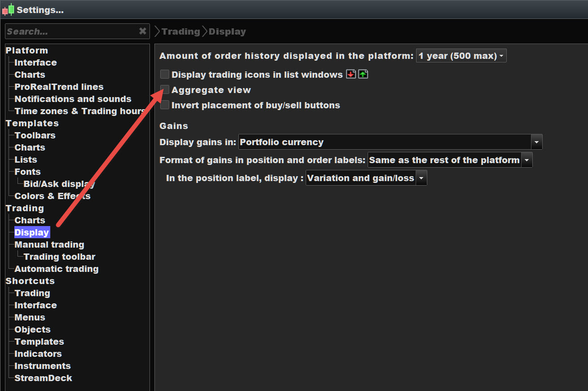Select Manual trading in settings tree

49,244
